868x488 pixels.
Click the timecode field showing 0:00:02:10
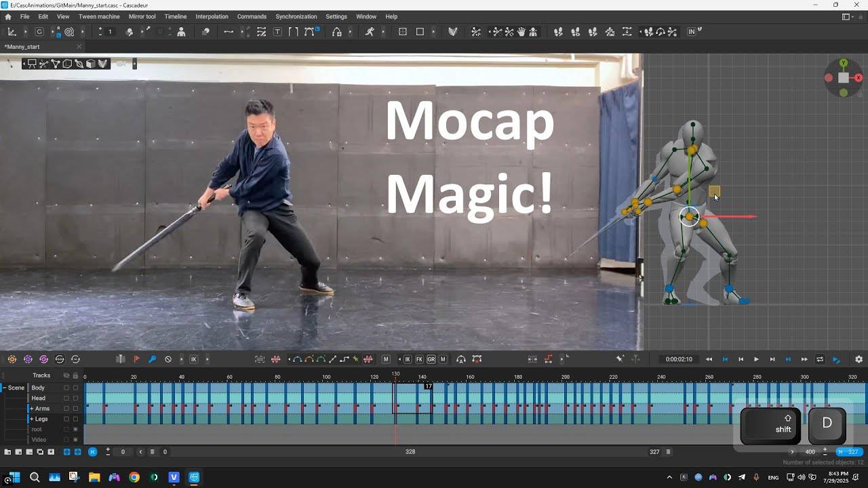[x=679, y=359]
